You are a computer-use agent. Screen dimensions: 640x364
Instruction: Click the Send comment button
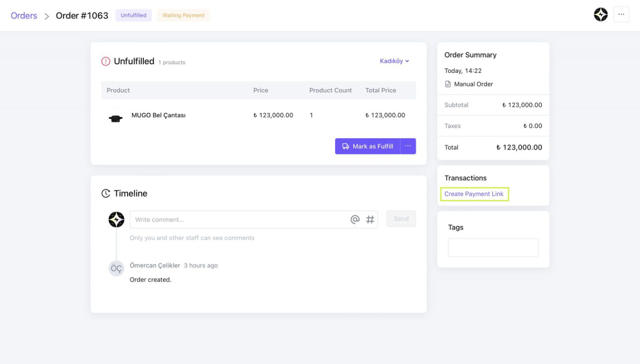401,219
